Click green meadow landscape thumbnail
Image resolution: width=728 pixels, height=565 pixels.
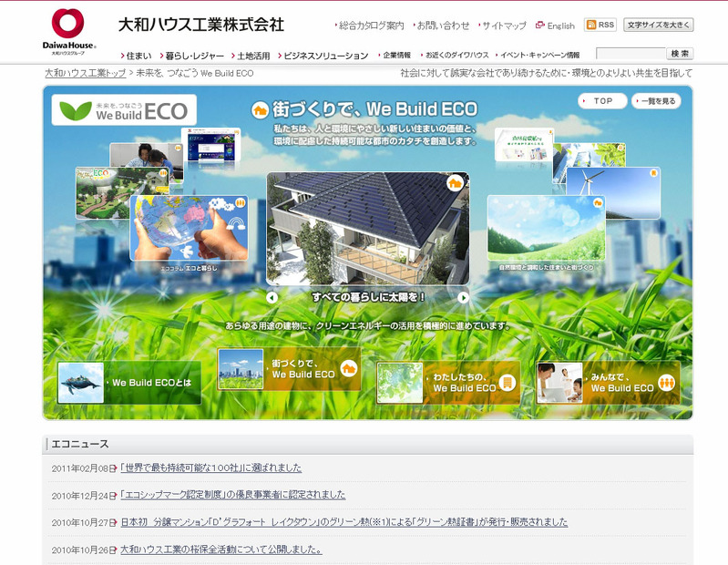(547, 228)
